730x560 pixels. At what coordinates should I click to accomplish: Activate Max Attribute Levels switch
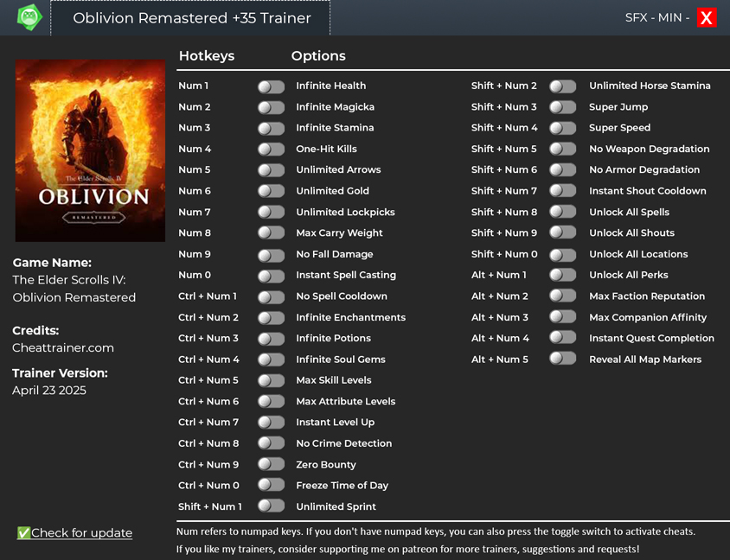pos(271,401)
